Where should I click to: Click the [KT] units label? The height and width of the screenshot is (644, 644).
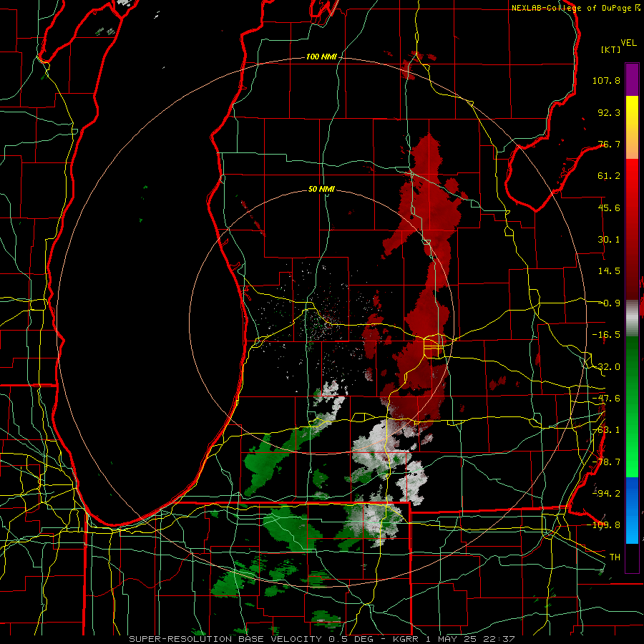(x=610, y=49)
